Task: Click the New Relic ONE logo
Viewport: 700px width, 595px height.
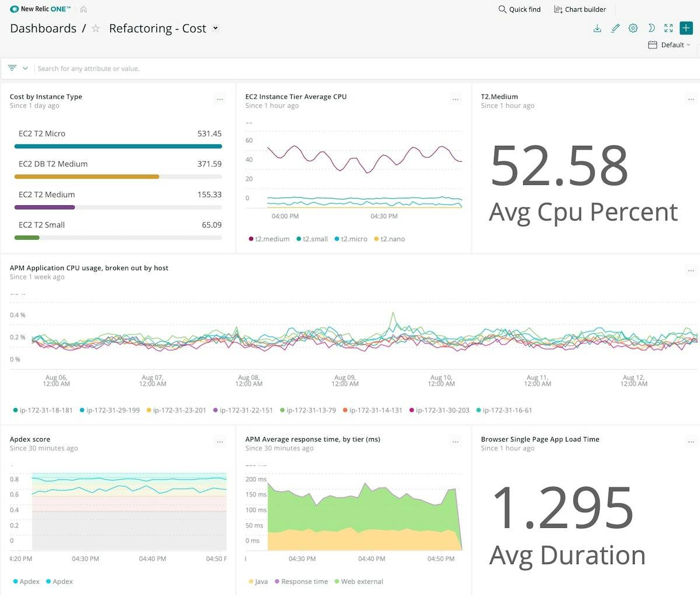Action: (x=40, y=9)
